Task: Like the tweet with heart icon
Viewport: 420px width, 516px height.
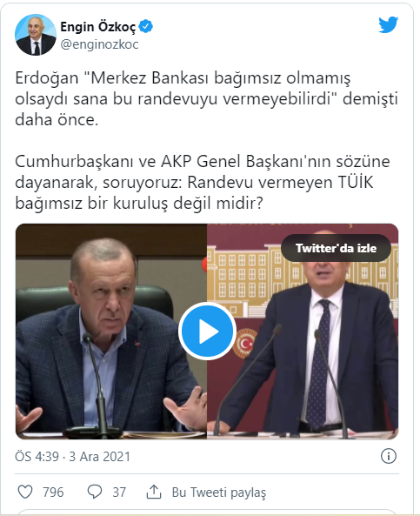Action: click(x=25, y=492)
